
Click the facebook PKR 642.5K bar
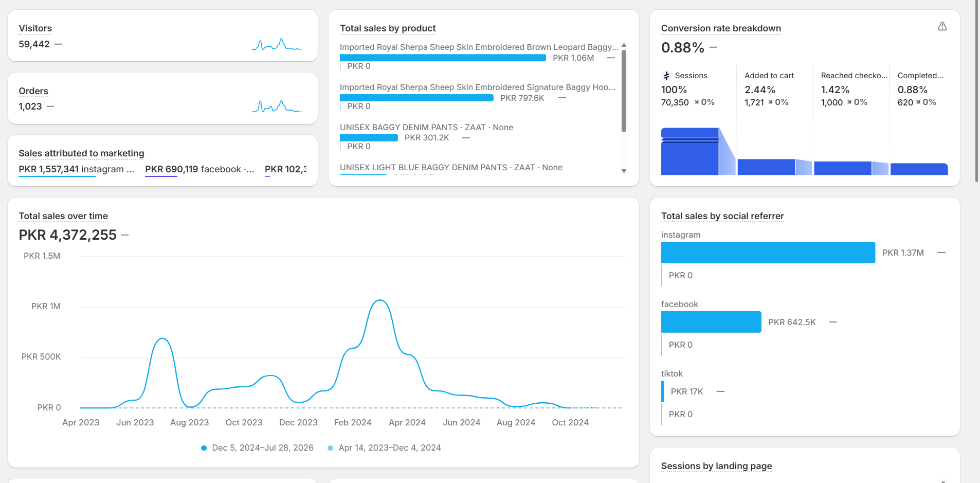[711, 322]
